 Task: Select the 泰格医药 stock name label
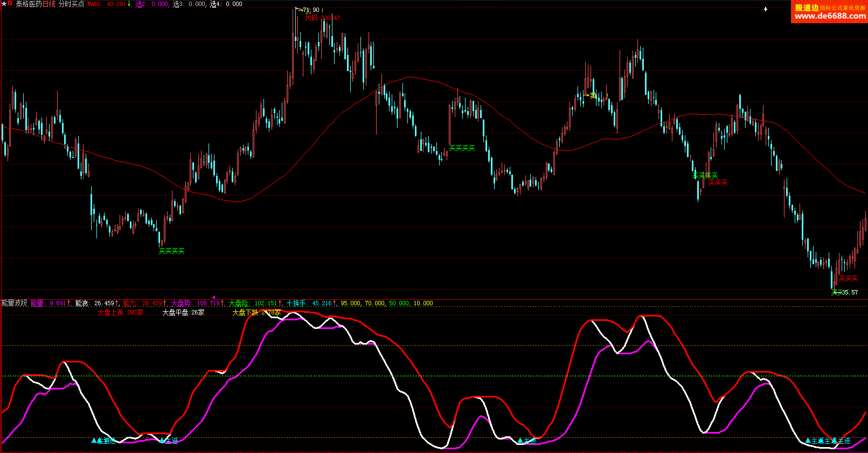[29, 4]
